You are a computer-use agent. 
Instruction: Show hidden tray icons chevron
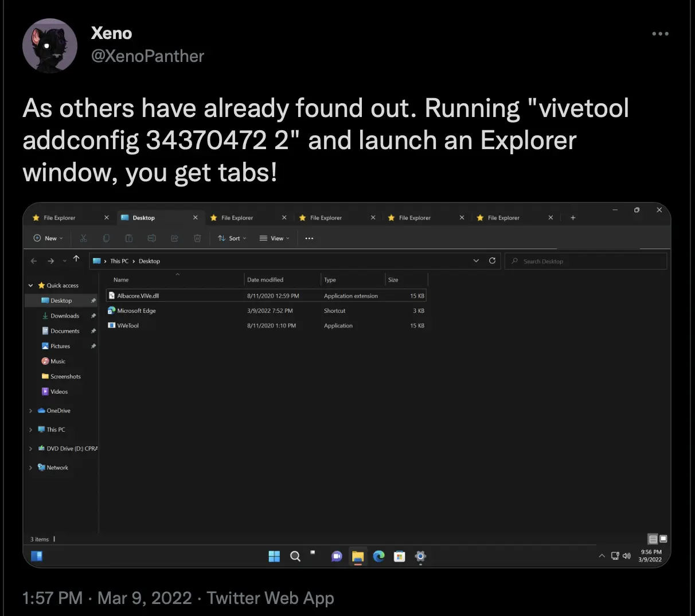602,556
